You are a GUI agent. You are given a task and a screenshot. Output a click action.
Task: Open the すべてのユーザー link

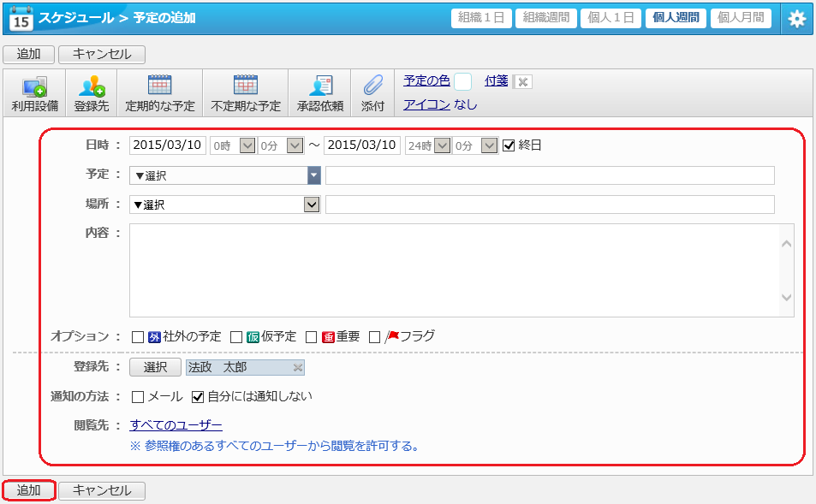tap(176, 425)
